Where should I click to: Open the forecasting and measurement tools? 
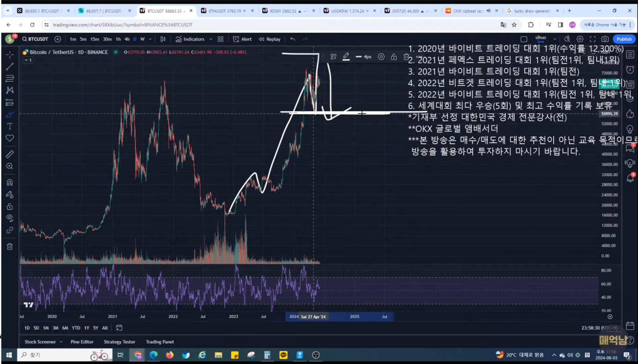pos(10,102)
